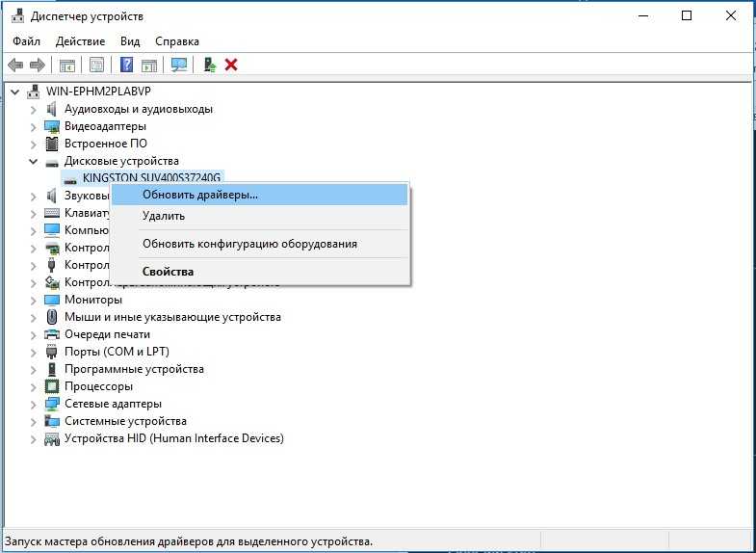The image size is (756, 553).
Task: Click the Device Manager title bar icon
Action: tap(18, 16)
